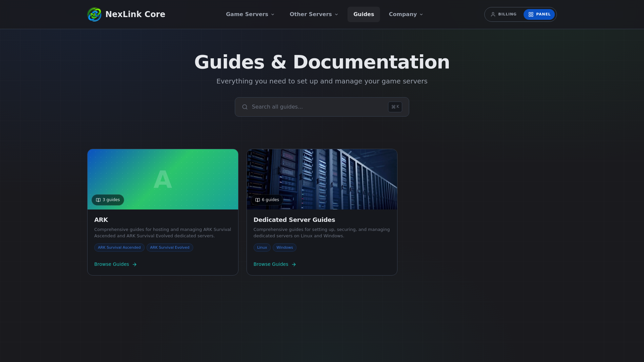Click the Billing user icon
Screen dimensions: 644x362
click(493, 14)
